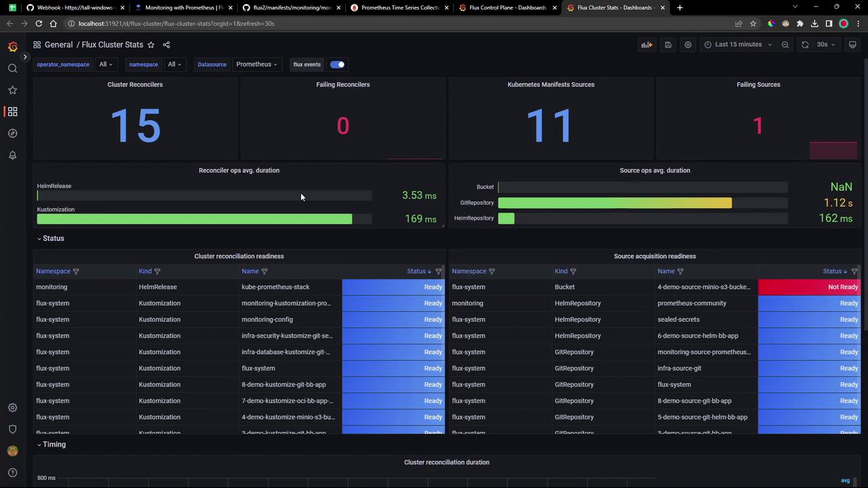868x488 pixels.
Task: Click Source ops avg. duration panel title
Action: click(x=654, y=170)
